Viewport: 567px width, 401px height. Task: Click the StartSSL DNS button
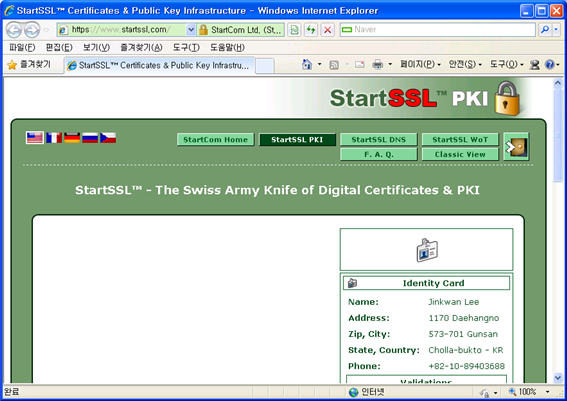click(379, 140)
